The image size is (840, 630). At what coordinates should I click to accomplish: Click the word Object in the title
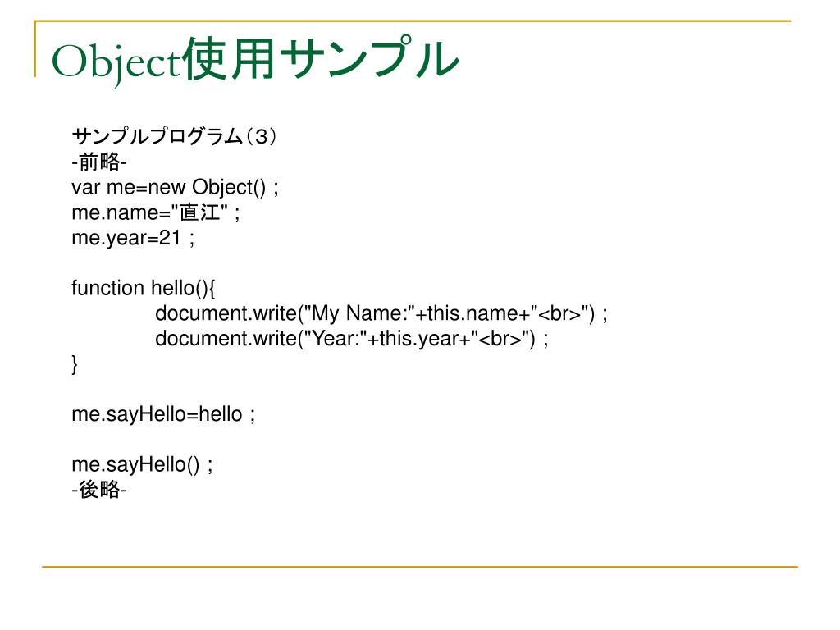115,64
